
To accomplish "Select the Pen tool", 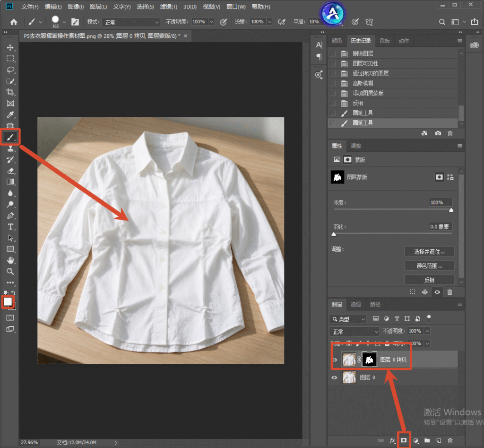I will [10, 216].
